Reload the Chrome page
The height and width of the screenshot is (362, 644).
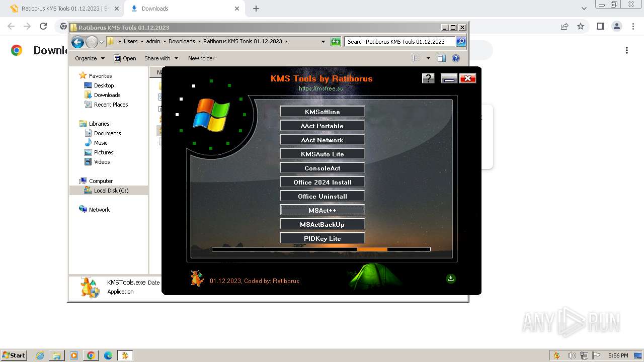43,26
